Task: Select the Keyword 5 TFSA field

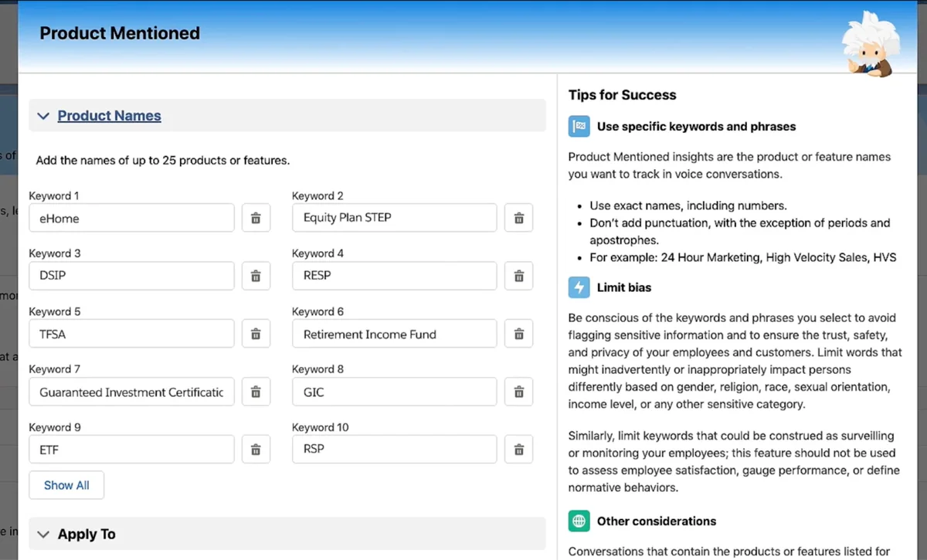Action: point(131,334)
